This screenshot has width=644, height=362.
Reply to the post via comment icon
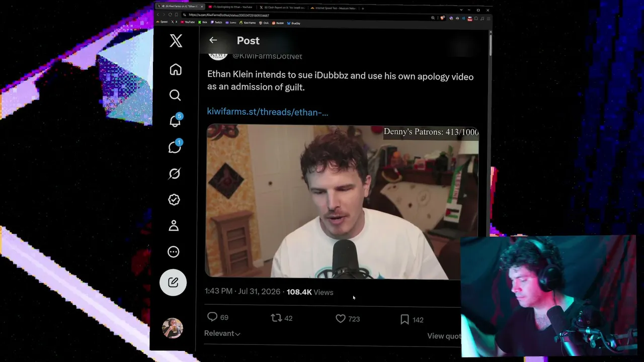212,317
